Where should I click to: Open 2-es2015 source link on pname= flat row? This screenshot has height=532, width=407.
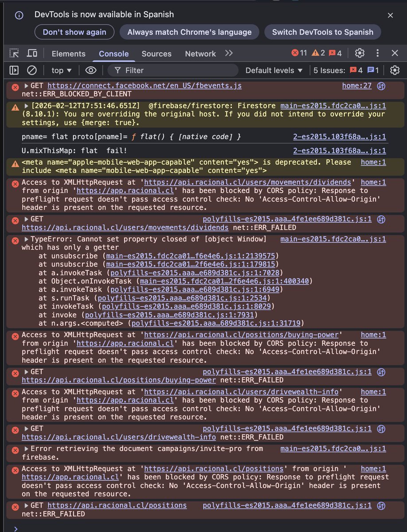pyautogui.click(x=340, y=137)
